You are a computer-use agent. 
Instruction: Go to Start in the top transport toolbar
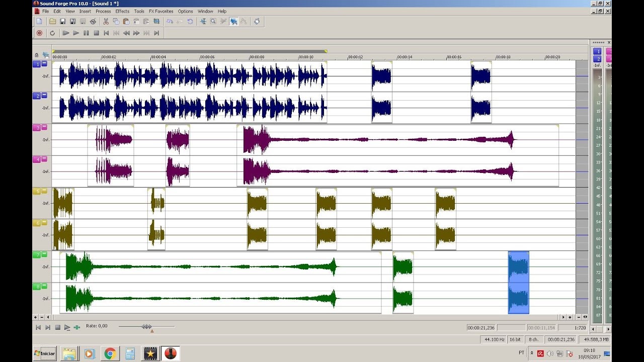click(x=106, y=33)
